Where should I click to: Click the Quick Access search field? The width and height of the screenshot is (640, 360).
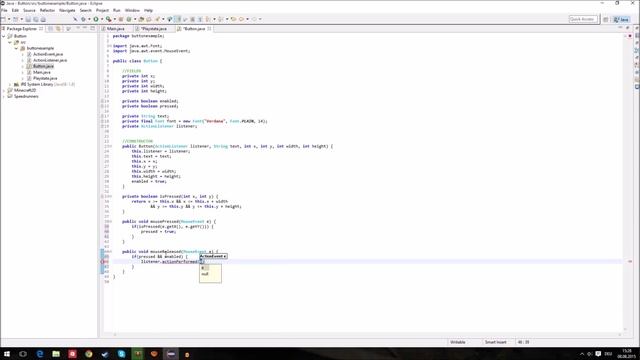click(583, 19)
